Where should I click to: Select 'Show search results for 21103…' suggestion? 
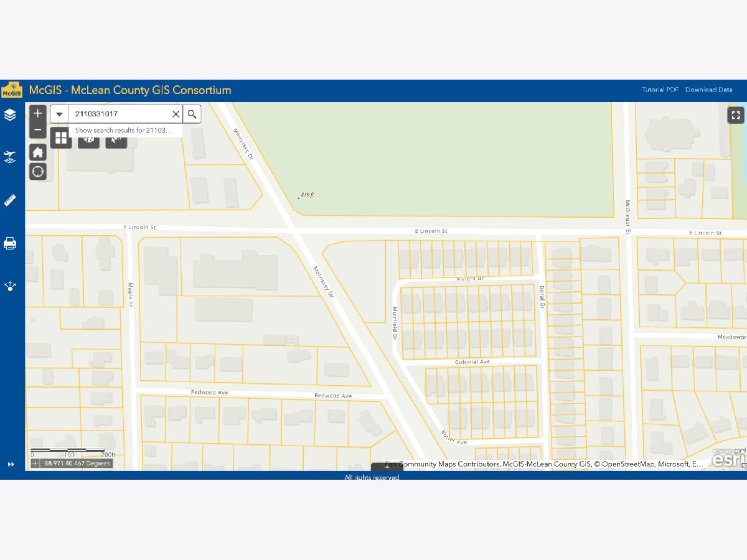point(123,131)
